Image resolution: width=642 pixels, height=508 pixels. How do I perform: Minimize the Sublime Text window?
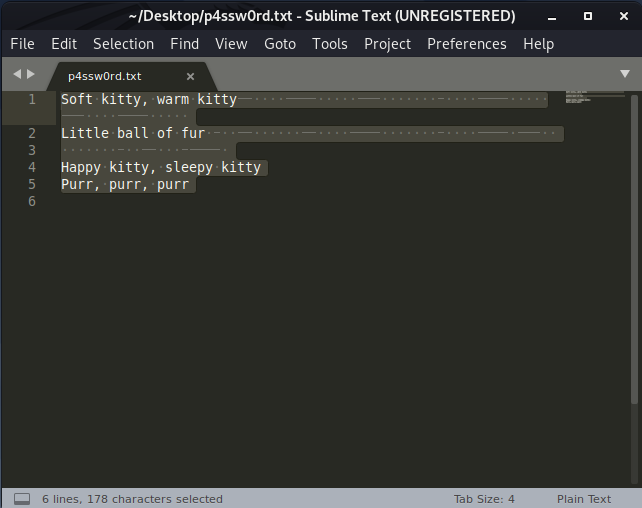point(554,16)
